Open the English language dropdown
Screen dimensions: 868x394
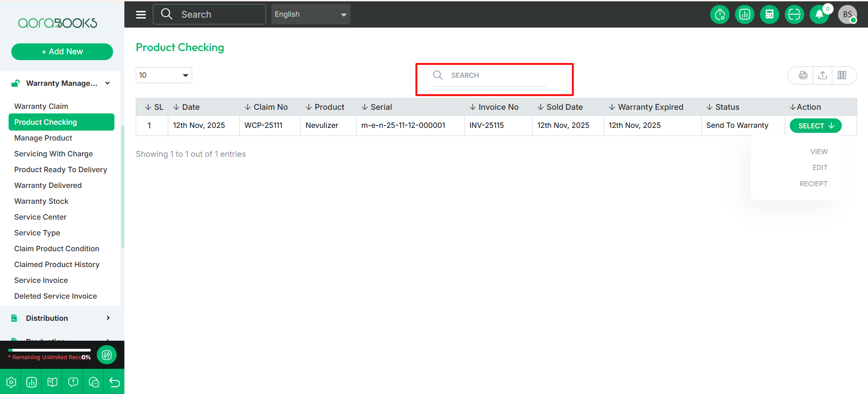coord(310,14)
